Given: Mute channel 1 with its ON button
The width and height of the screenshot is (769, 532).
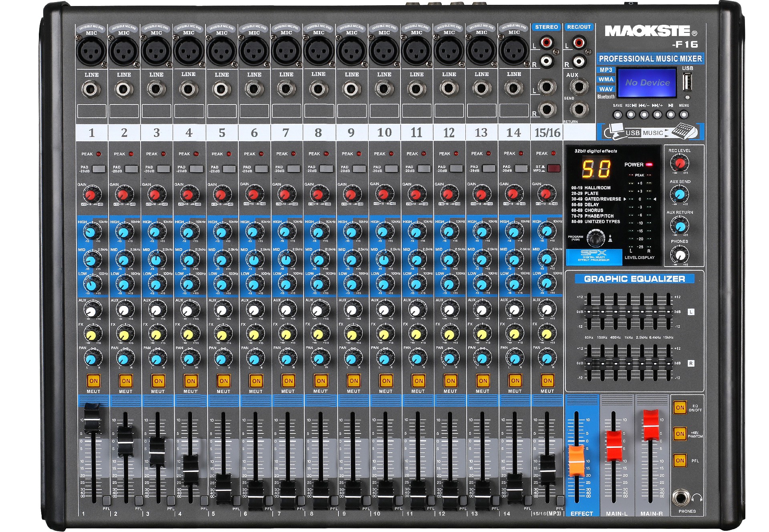Looking at the screenshot, I should pyautogui.click(x=93, y=381).
